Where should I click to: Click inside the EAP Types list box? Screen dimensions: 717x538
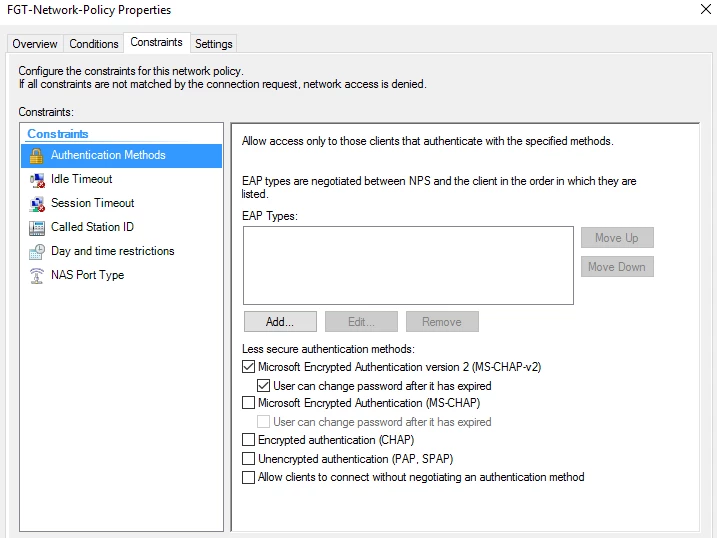(x=408, y=266)
